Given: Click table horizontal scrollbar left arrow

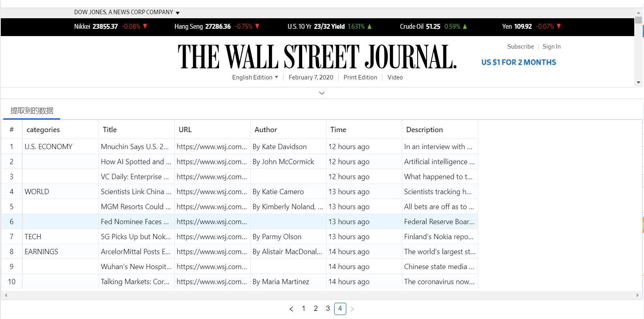Looking at the screenshot, I should point(5,295).
